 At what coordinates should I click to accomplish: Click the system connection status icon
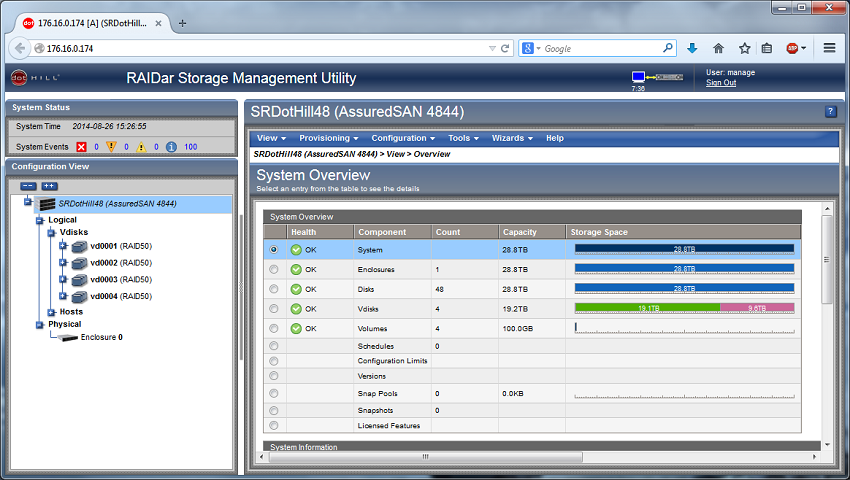tap(657, 77)
